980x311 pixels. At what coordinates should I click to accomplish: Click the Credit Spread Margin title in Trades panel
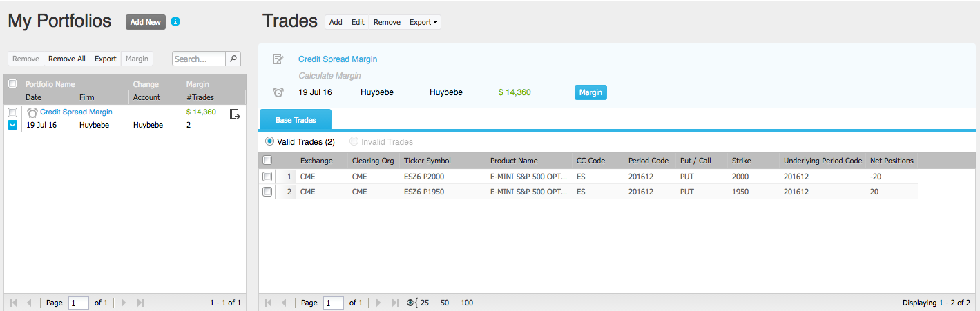[x=338, y=59]
